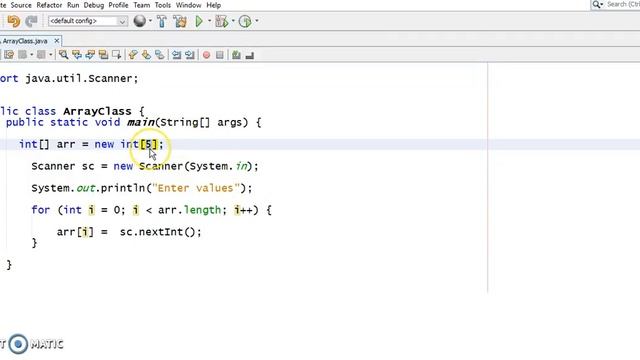Click the search magnifier icon dropdown
Image resolution: width=640 pixels, height=360 pixels.
[x=598, y=4]
